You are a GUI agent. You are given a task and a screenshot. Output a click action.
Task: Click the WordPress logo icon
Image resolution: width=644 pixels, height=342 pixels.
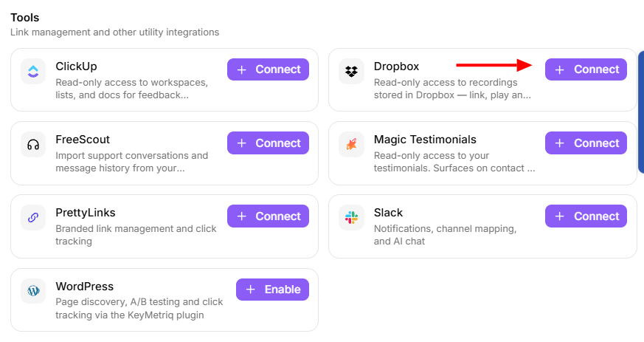tap(33, 291)
